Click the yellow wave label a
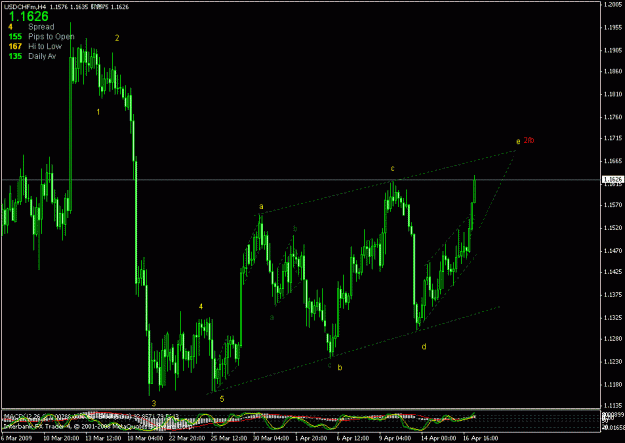 (261, 207)
